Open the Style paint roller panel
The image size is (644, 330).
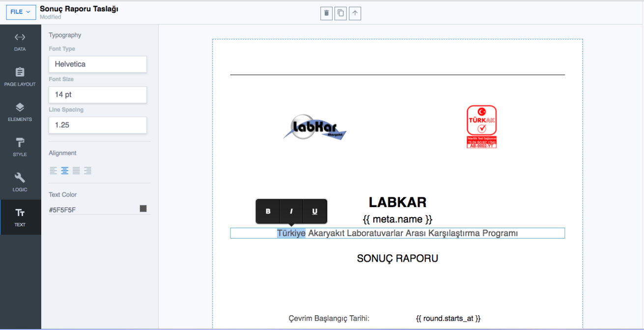point(20,147)
